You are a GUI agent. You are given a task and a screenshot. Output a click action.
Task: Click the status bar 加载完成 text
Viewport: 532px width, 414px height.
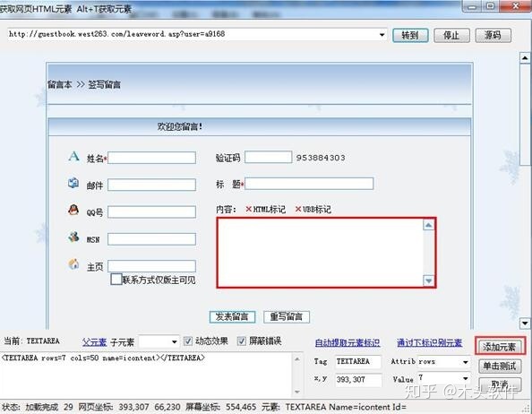click(41, 407)
